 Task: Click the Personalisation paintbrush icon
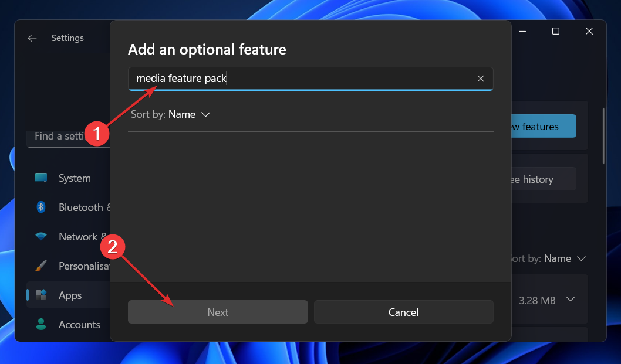(x=41, y=266)
